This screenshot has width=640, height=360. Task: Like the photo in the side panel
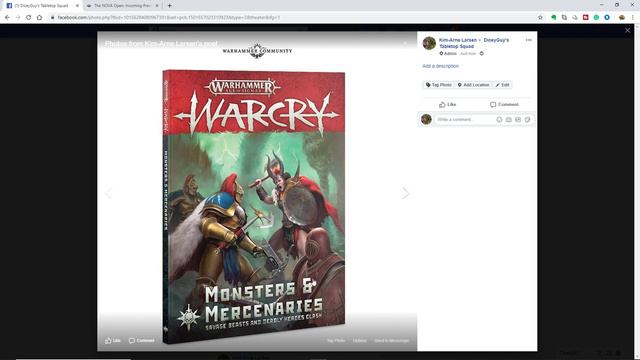[x=447, y=104]
